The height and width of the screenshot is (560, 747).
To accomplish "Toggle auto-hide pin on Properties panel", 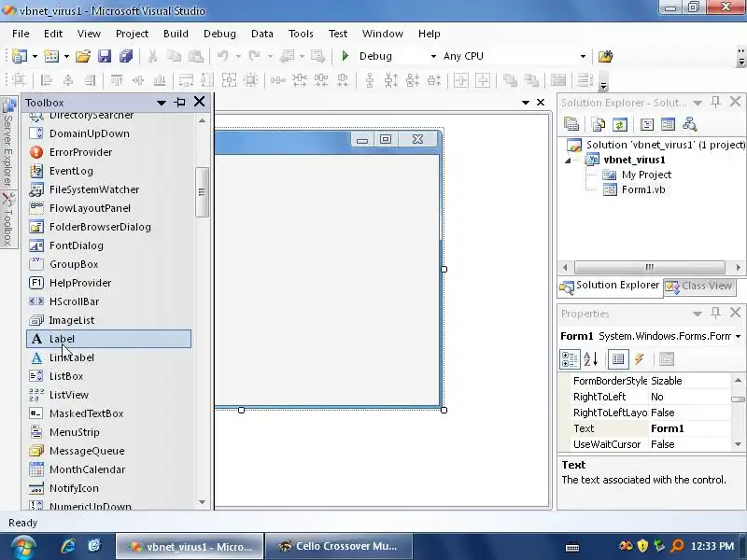I will point(715,313).
